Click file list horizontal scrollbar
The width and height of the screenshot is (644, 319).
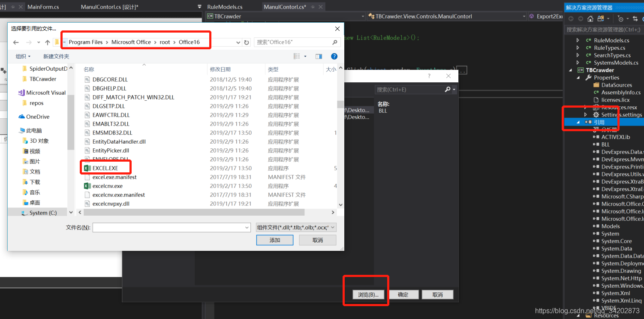194,212
